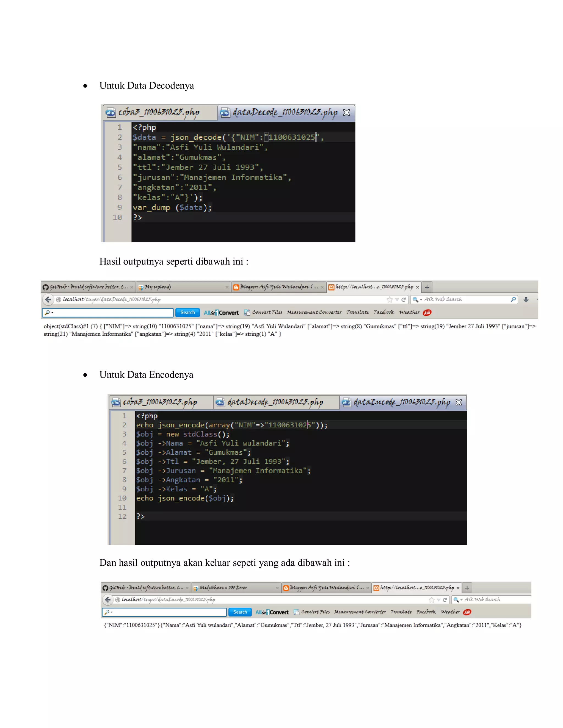Reload page in first browser window

coord(404,300)
